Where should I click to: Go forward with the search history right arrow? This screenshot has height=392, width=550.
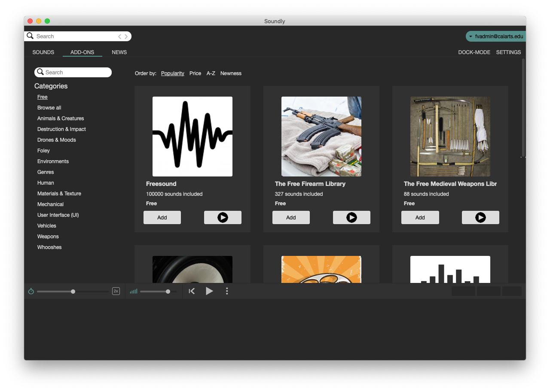126,36
